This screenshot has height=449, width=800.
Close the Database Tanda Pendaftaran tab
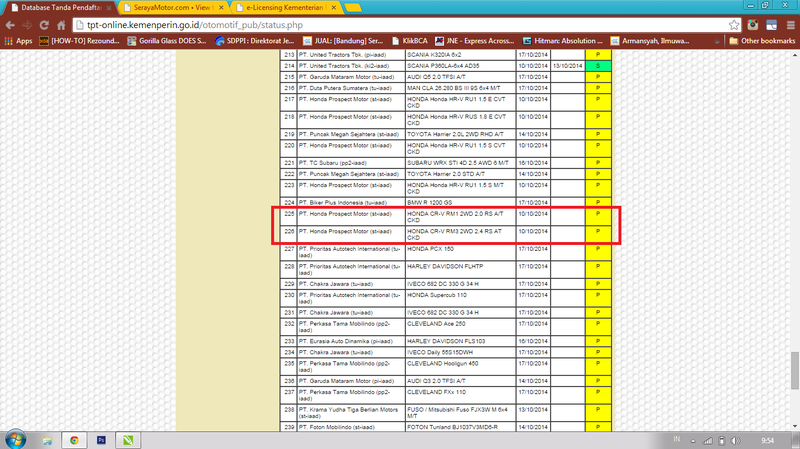[109, 8]
